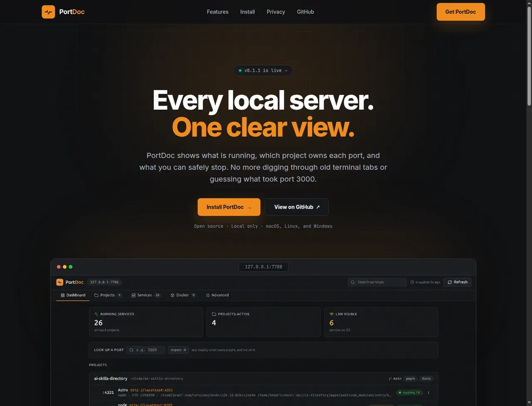Screen dimensions: 532x406
Task: Click the View on GitHub button
Action: [x=297, y=207]
